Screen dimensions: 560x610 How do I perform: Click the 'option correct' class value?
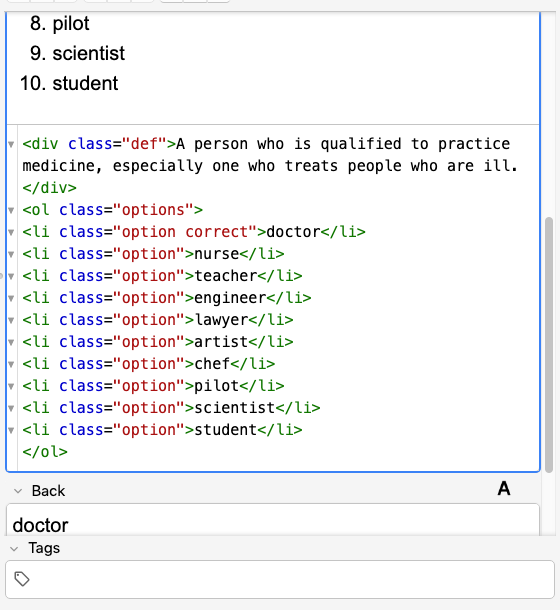185,232
